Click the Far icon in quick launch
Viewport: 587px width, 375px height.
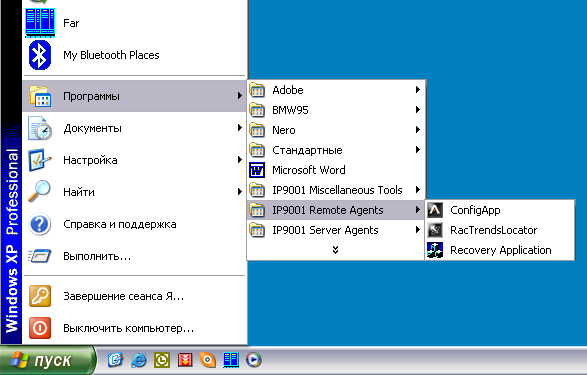(231, 360)
